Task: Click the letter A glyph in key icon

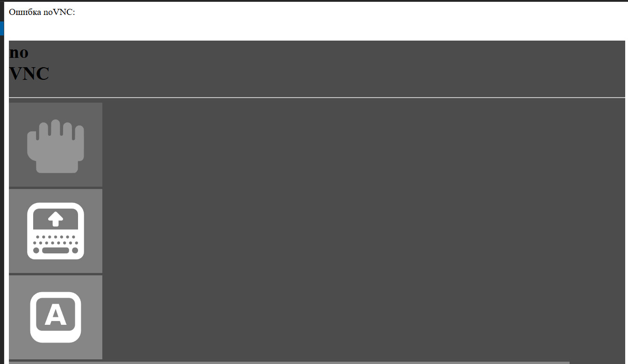Action: tap(56, 316)
